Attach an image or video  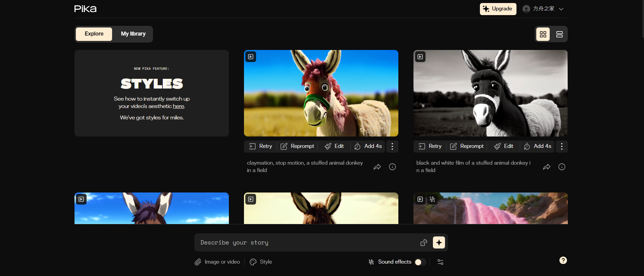pyautogui.click(x=217, y=262)
